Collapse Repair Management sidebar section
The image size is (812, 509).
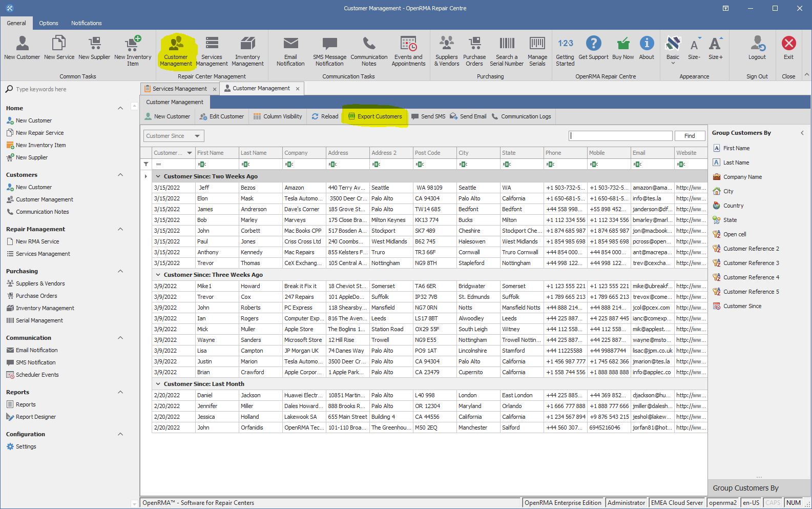pos(120,229)
